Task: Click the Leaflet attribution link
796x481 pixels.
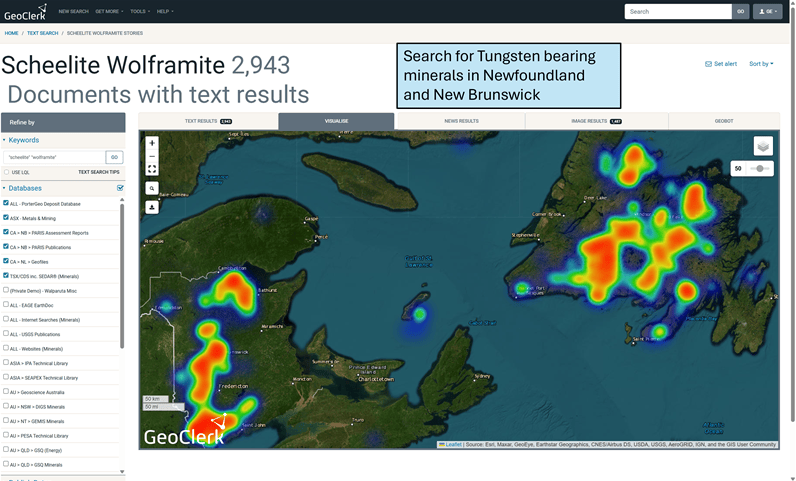Action: pyautogui.click(x=453, y=444)
